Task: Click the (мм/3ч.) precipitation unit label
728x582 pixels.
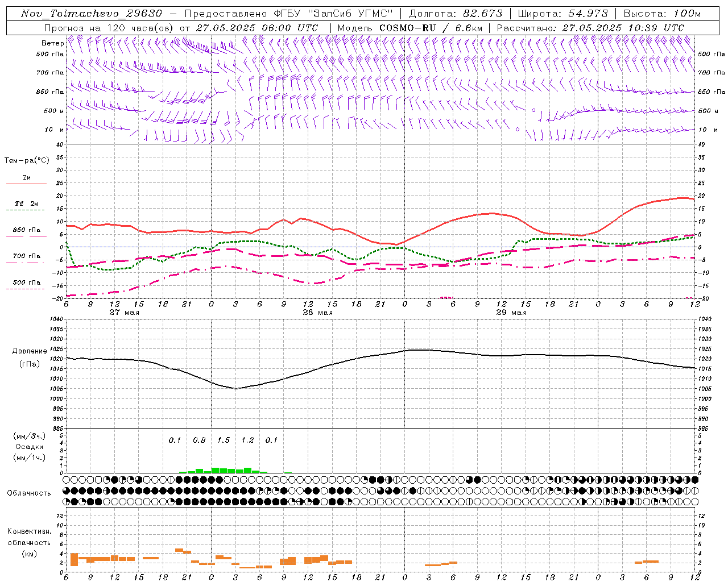Action: click(x=29, y=436)
